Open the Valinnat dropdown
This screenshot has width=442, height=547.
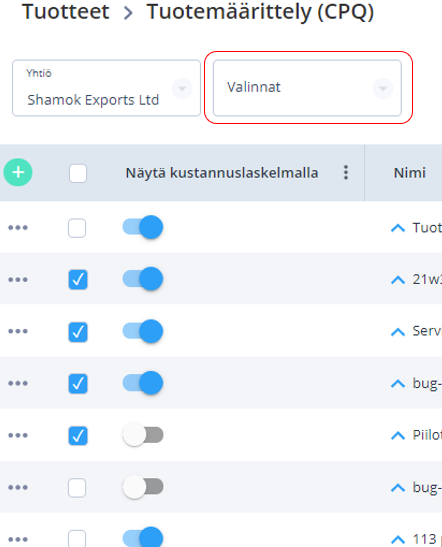click(x=307, y=88)
